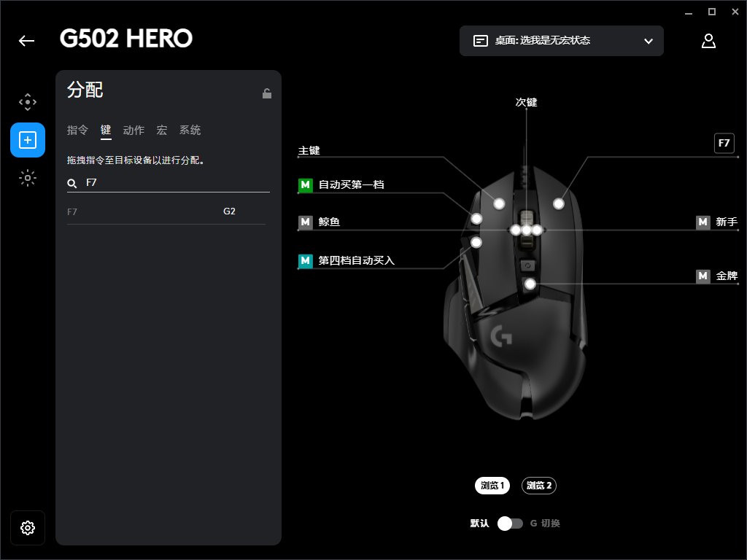Select the 浏览 2 view button
The height and width of the screenshot is (560, 747).
539,485
